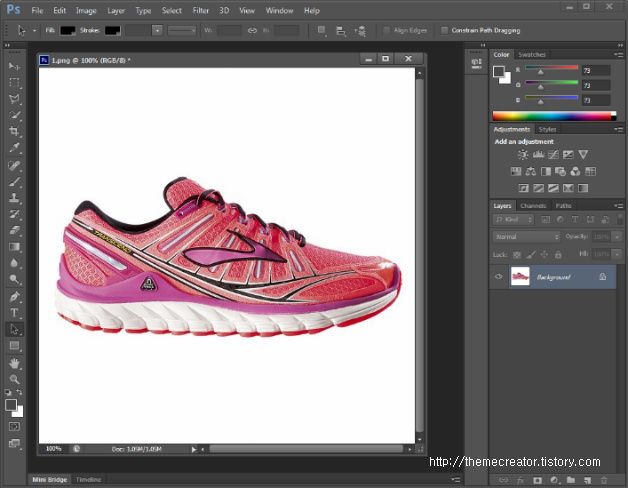Add a Brightness/Contrast adjustment
This screenshot has height=488, width=628.
point(523,155)
